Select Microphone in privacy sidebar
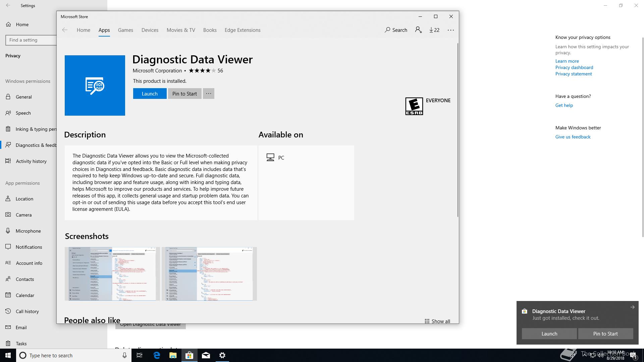Viewport: 644px width, 362px height. [29, 231]
